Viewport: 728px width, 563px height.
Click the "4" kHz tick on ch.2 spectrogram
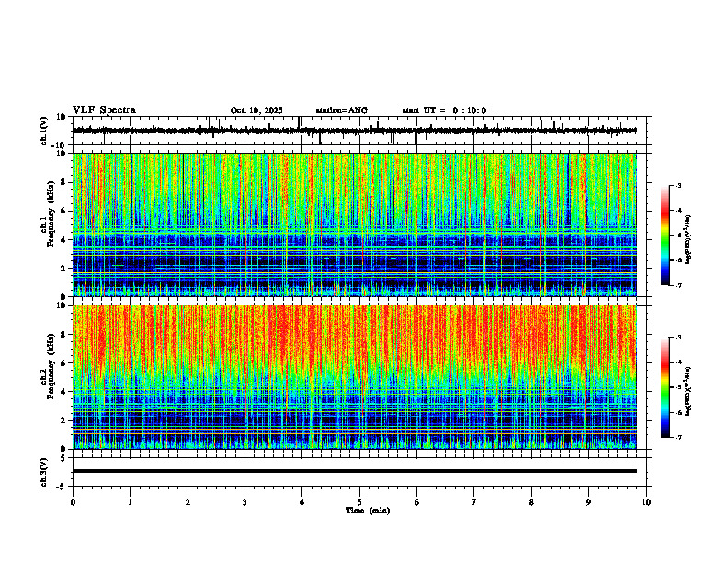64,392
